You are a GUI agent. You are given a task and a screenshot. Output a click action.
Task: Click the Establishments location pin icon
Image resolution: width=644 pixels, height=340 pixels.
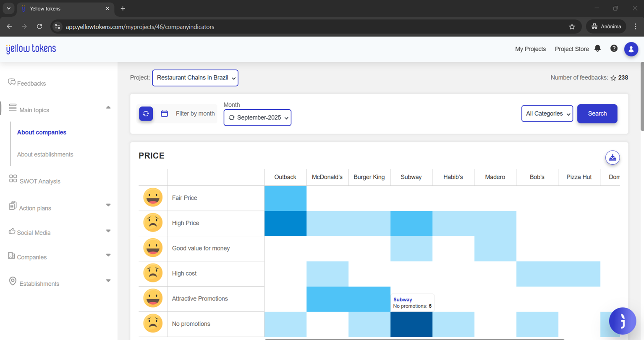pos(13,281)
